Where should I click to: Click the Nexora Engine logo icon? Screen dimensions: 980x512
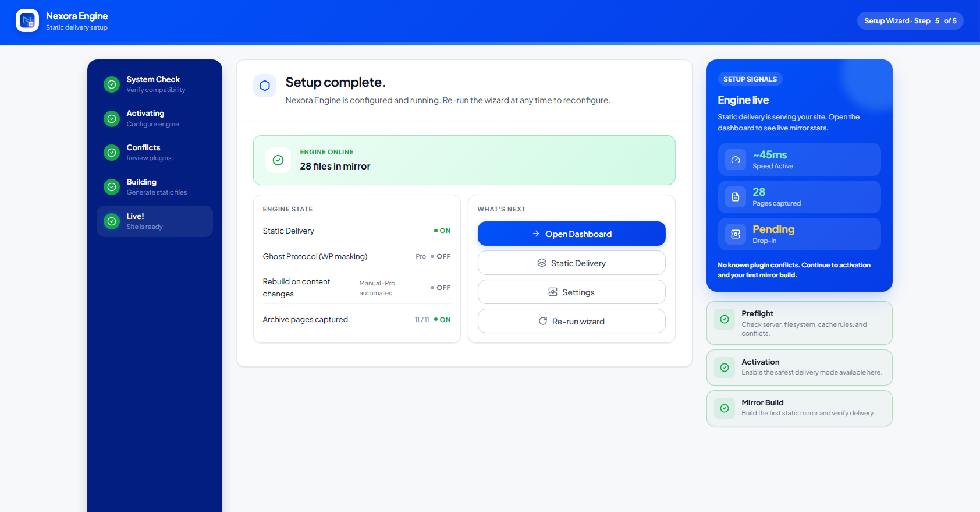click(27, 20)
